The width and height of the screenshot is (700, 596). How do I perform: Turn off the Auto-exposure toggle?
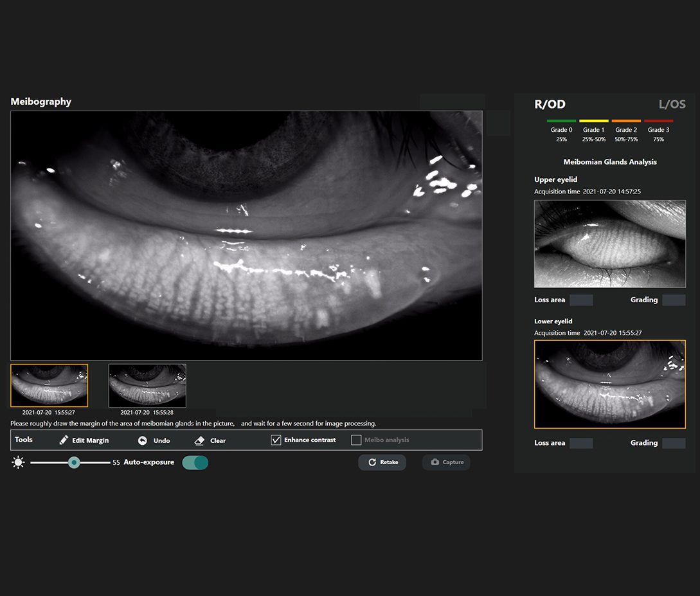pos(195,462)
